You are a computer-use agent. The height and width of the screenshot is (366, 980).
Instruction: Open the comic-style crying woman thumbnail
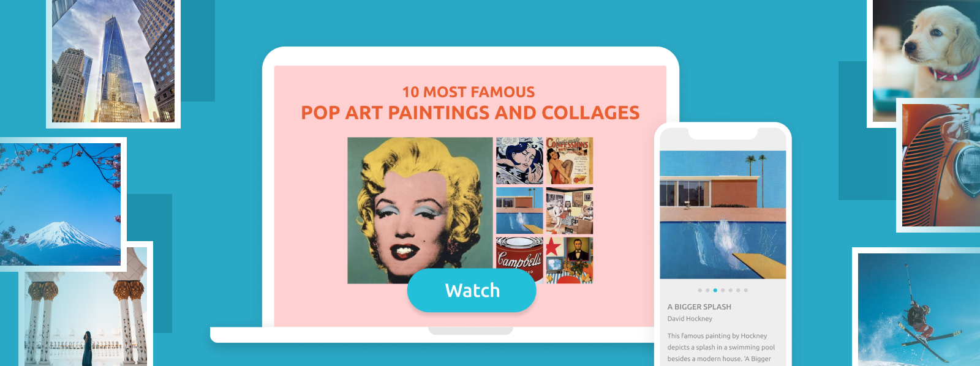[x=519, y=161]
